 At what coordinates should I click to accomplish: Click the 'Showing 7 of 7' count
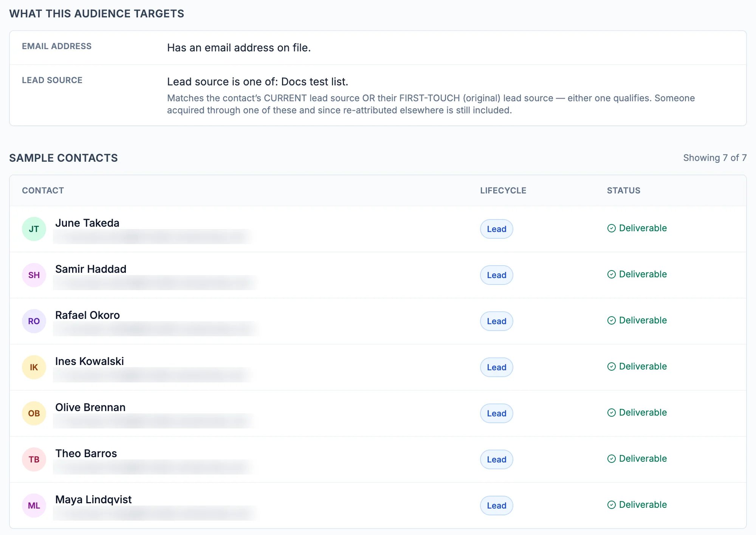pyautogui.click(x=715, y=158)
